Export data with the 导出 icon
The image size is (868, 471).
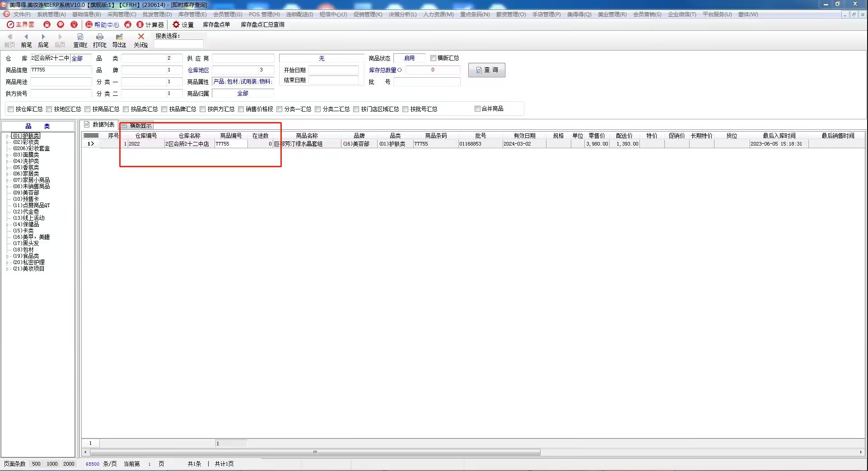[119, 40]
